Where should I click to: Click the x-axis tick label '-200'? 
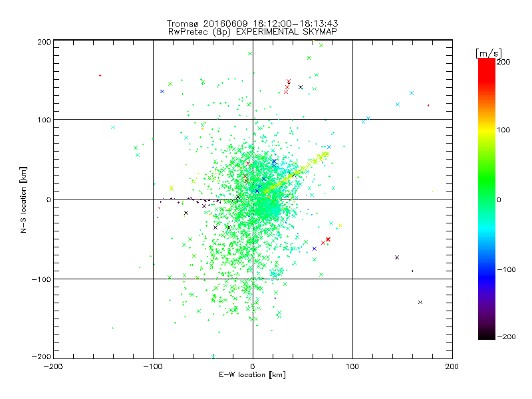point(53,366)
